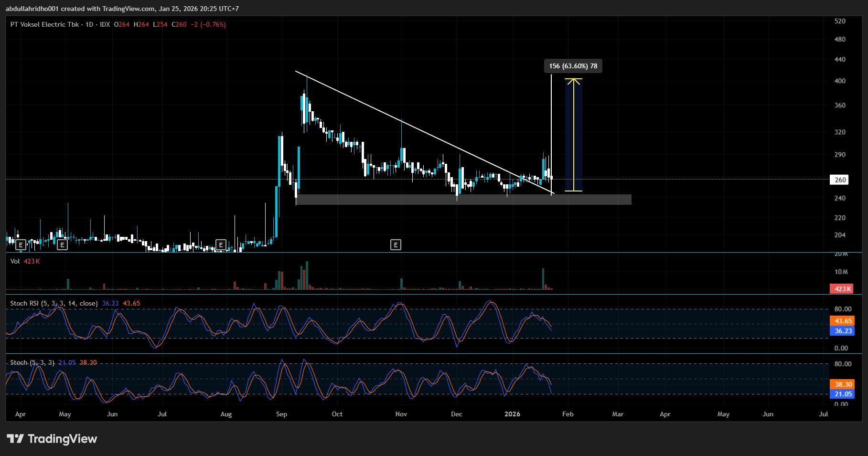868x456 pixels.
Task: Click the earnings E marker just before August
Action: (221, 245)
